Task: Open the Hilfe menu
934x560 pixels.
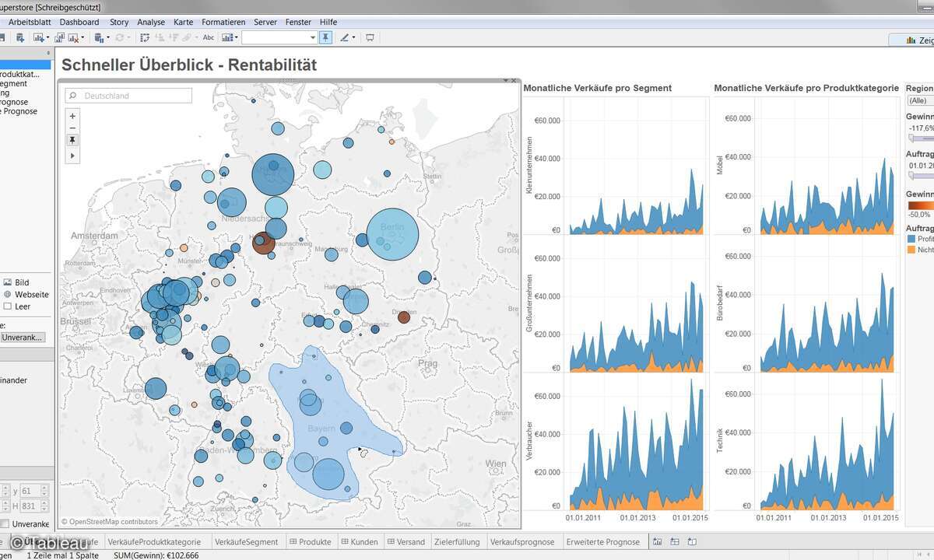Action: click(x=328, y=23)
